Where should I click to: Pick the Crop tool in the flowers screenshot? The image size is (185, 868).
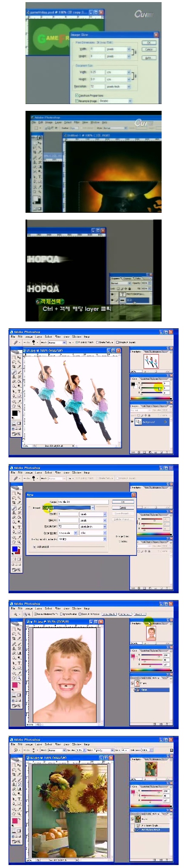coord(14,774)
